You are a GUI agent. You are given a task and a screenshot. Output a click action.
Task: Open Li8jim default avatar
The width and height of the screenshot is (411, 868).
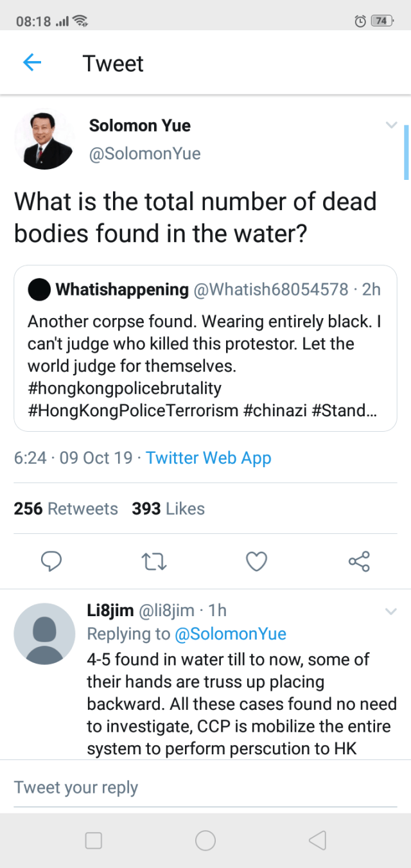tap(44, 633)
